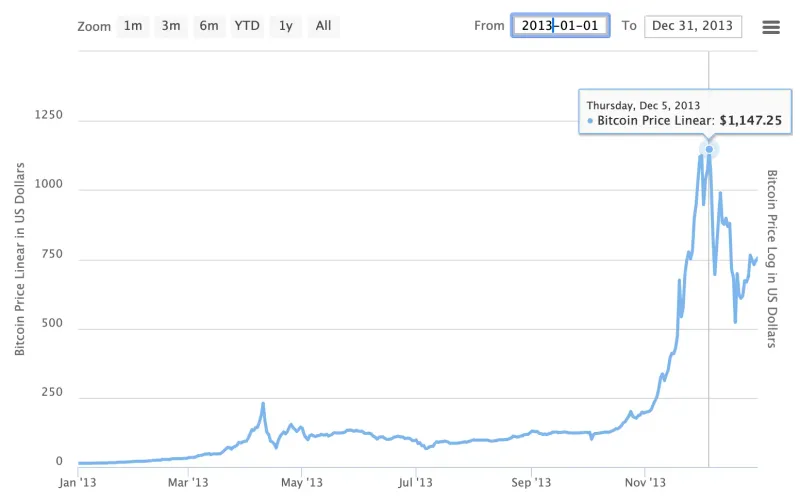Click the Bitcoin Price Linear axis title
This screenshot has height=503, width=800.
pyautogui.click(x=19, y=259)
